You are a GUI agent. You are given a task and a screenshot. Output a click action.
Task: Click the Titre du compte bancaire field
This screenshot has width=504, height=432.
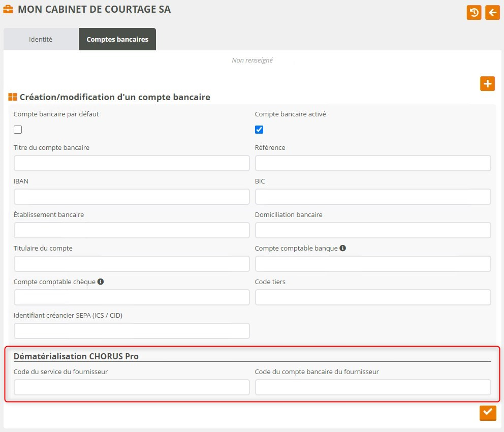(x=132, y=163)
